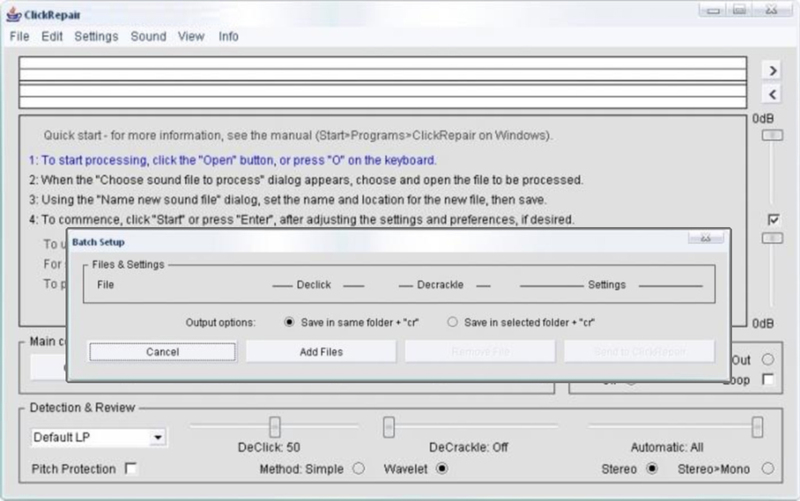Select Save in selected folder + "cr"
Image resolution: width=800 pixels, height=501 pixels.
click(x=452, y=322)
